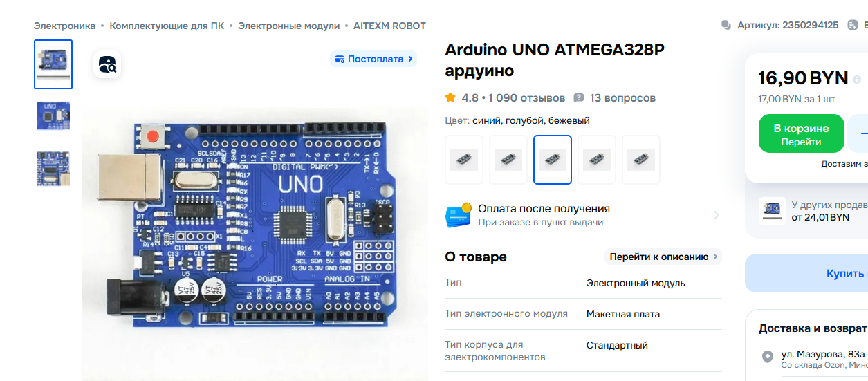Select the second product thumbnail
Screen dimensions: 868x381
[x=53, y=116]
